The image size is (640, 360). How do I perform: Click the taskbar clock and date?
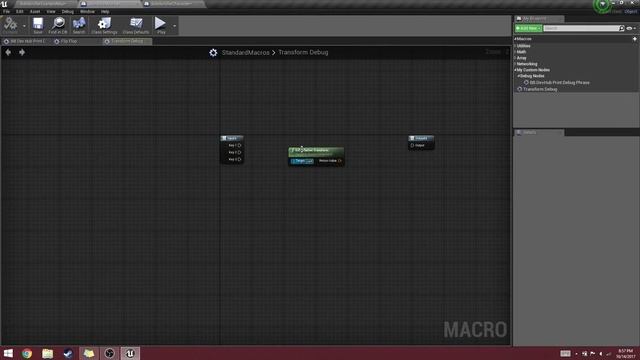pos(625,353)
